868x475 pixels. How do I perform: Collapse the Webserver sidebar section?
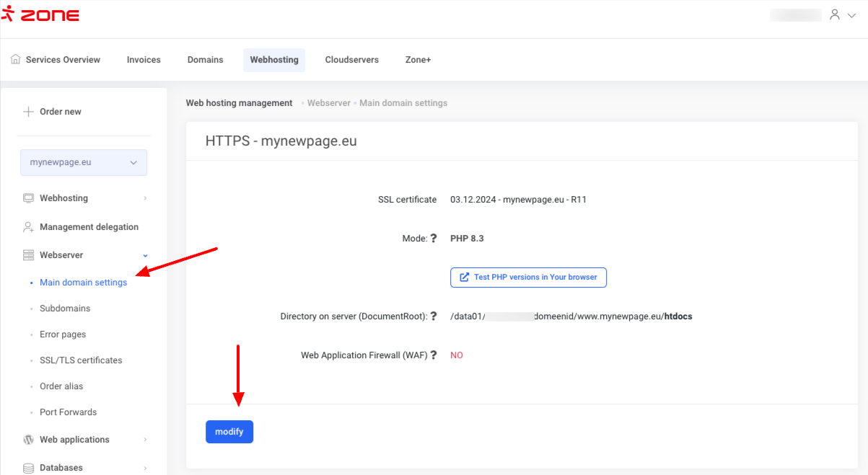point(145,255)
